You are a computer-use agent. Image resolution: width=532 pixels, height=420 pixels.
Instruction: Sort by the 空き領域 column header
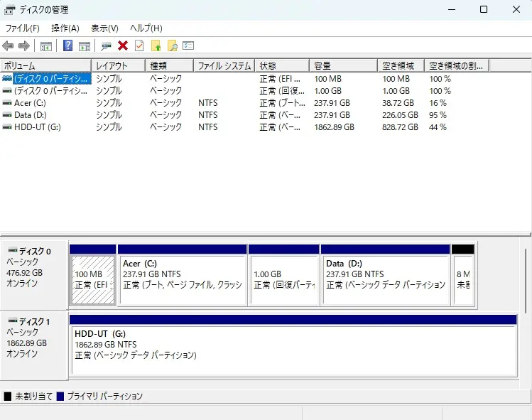tap(401, 65)
